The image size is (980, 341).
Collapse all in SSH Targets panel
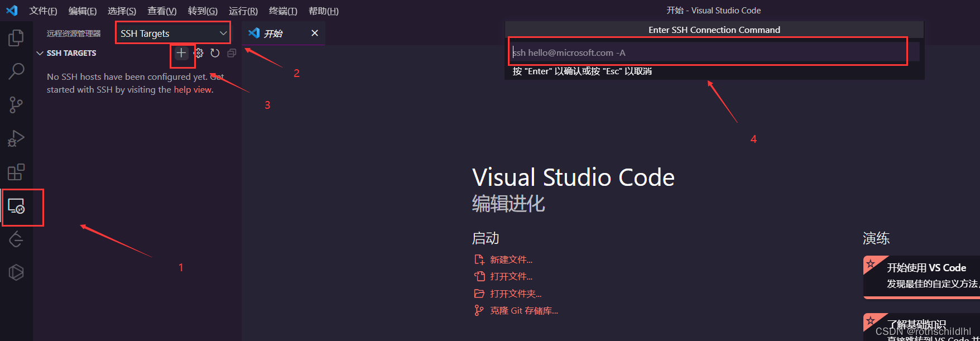232,53
